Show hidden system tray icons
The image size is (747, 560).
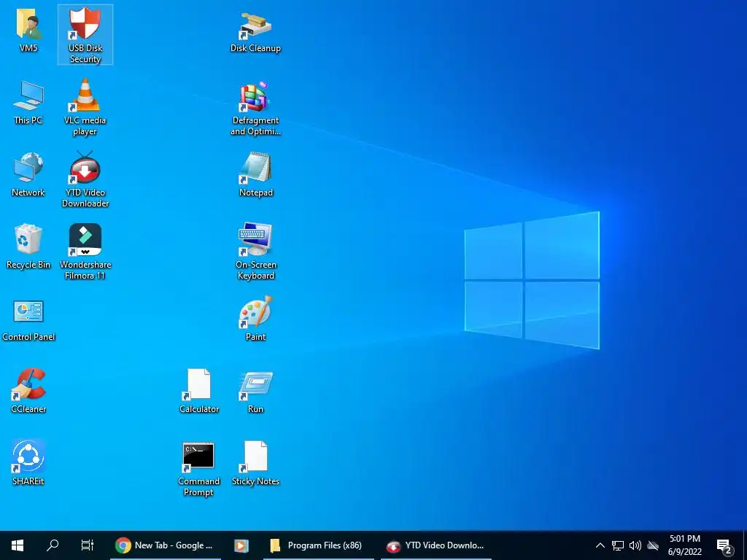(x=600, y=545)
